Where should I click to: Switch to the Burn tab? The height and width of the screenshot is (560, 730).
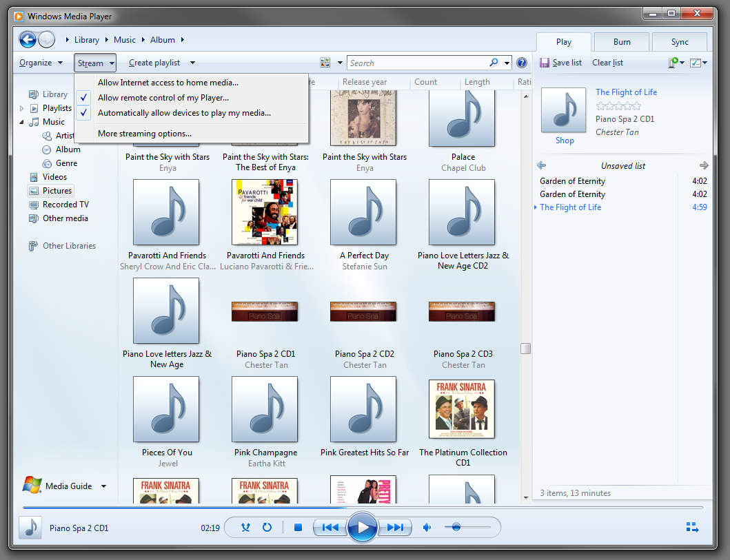622,42
